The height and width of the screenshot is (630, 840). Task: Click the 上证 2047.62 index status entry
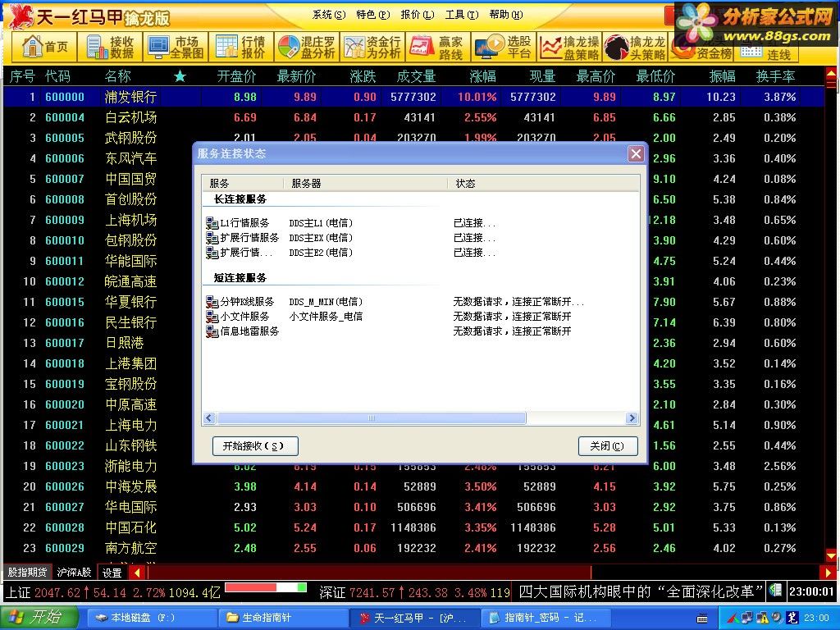click(x=112, y=592)
